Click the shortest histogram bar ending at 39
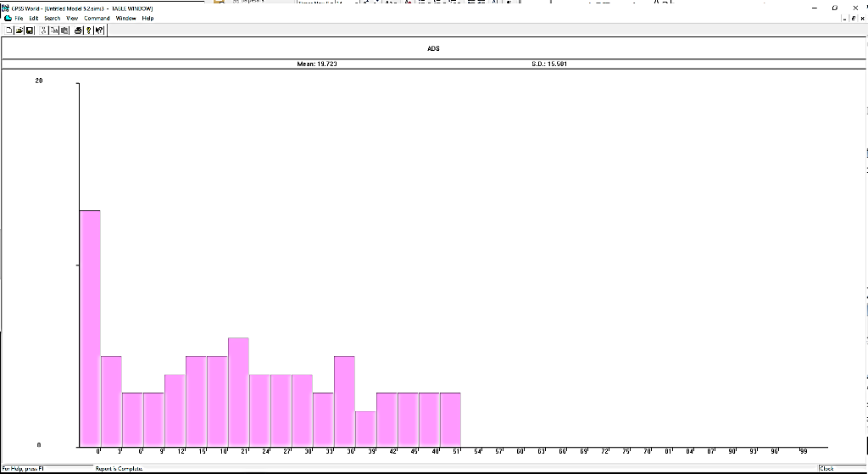The width and height of the screenshot is (868, 474). pos(365,428)
